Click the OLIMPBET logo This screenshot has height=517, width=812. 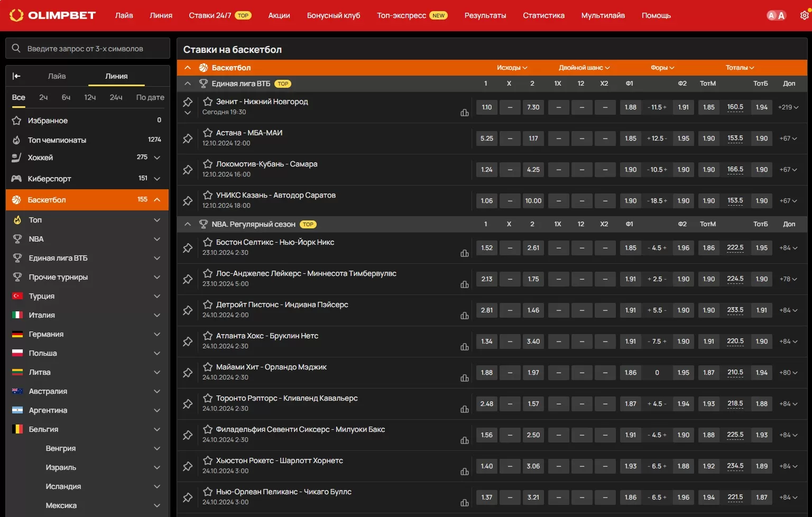pyautogui.click(x=53, y=15)
